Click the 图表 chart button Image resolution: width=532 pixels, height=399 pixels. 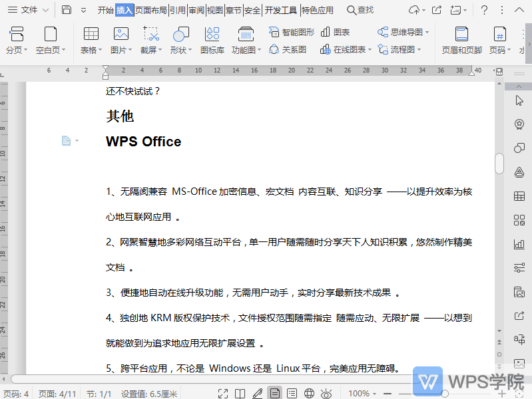coord(335,32)
